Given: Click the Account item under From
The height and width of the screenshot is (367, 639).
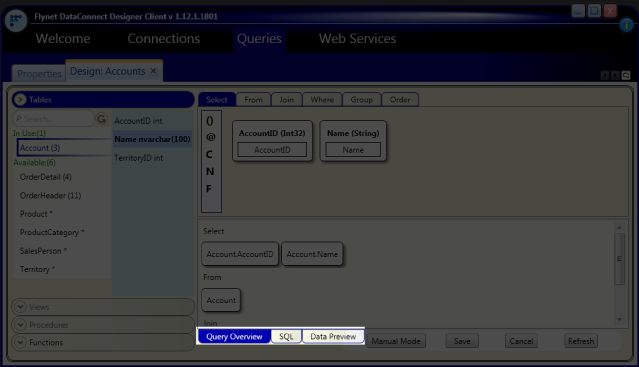Looking at the screenshot, I should 221,300.
